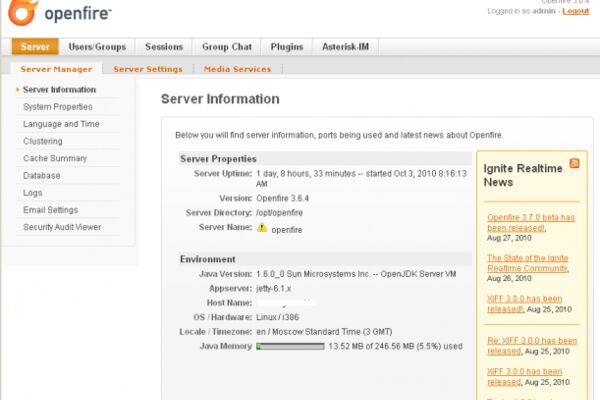Click the 'Server Properties' section header
The width and height of the screenshot is (600, 400).
click(x=218, y=159)
